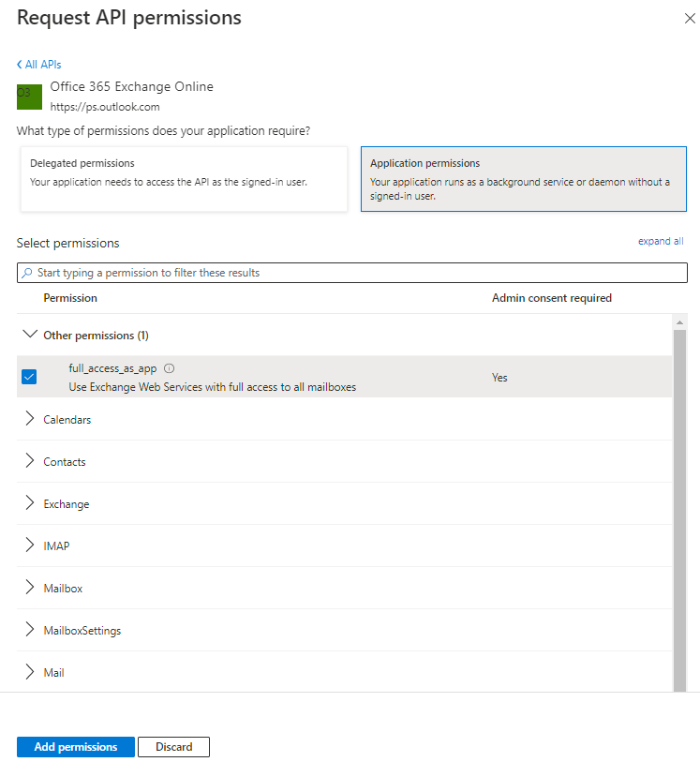Viewport: 700px width, 762px height.
Task: Expand the IMAP permission group
Action: click(x=29, y=545)
